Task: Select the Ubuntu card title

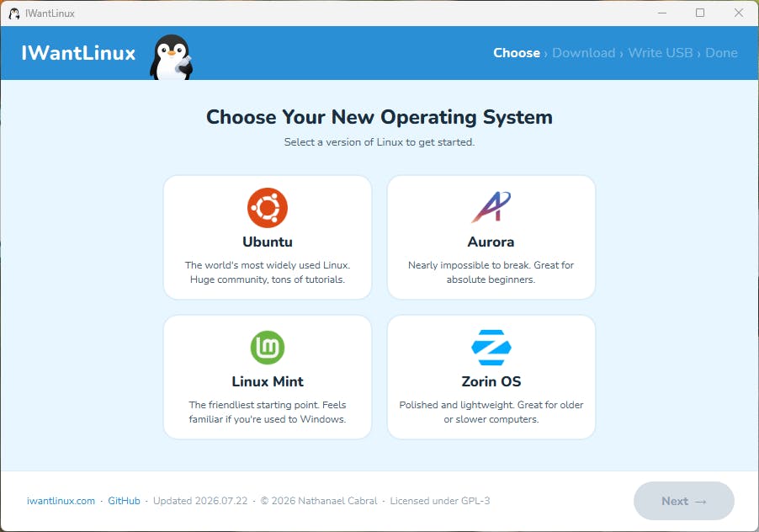Action: [268, 242]
